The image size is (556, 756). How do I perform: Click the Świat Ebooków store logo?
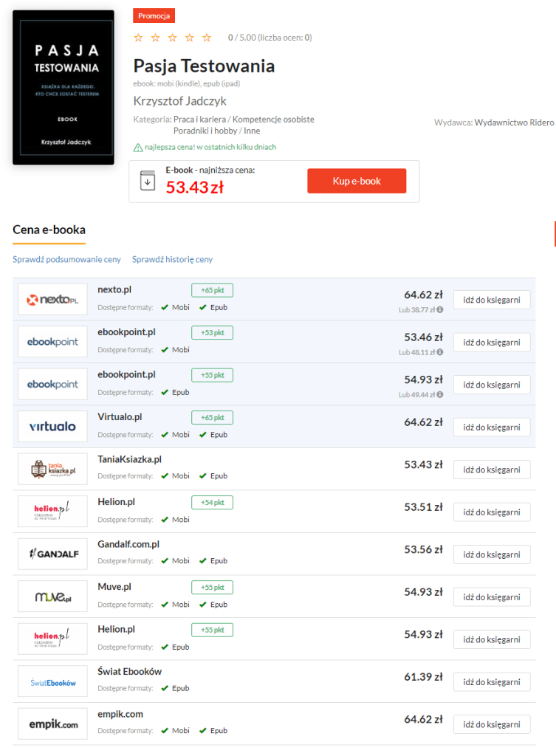coord(52,681)
